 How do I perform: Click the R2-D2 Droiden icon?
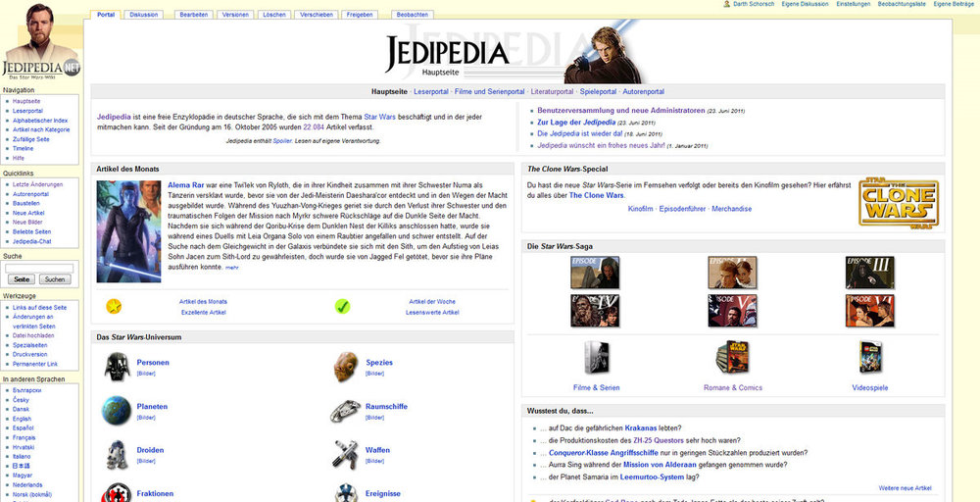117,455
